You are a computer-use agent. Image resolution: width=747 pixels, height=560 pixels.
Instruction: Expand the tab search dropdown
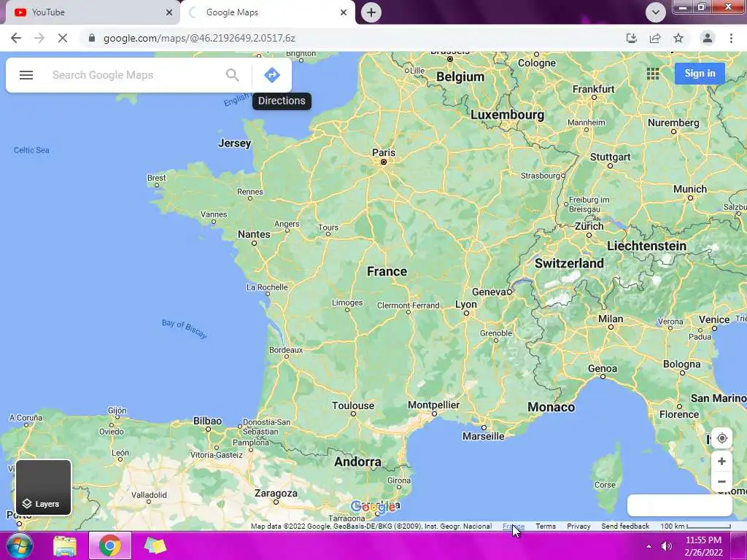tap(656, 12)
